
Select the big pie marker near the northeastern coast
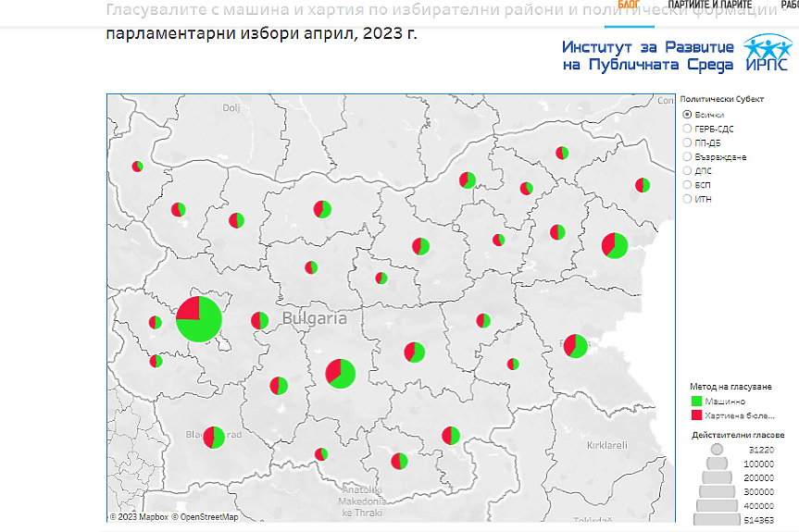point(615,245)
